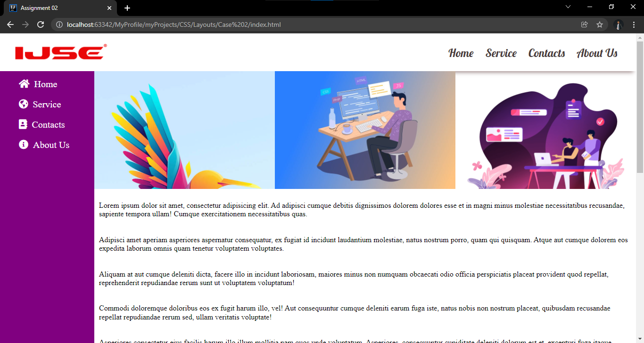Click the Contacts link in the purple sidebar
This screenshot has height=343, width=644.
pos(48,125)
